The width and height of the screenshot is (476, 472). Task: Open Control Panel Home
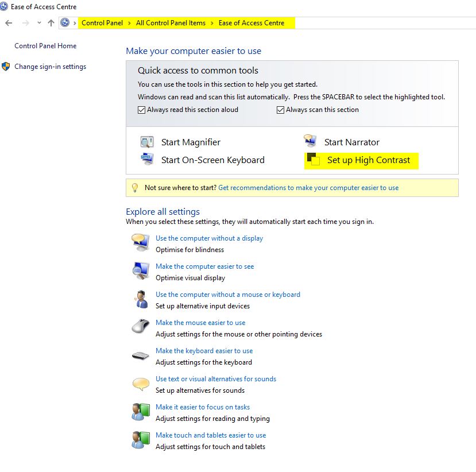tap(45, 46)
